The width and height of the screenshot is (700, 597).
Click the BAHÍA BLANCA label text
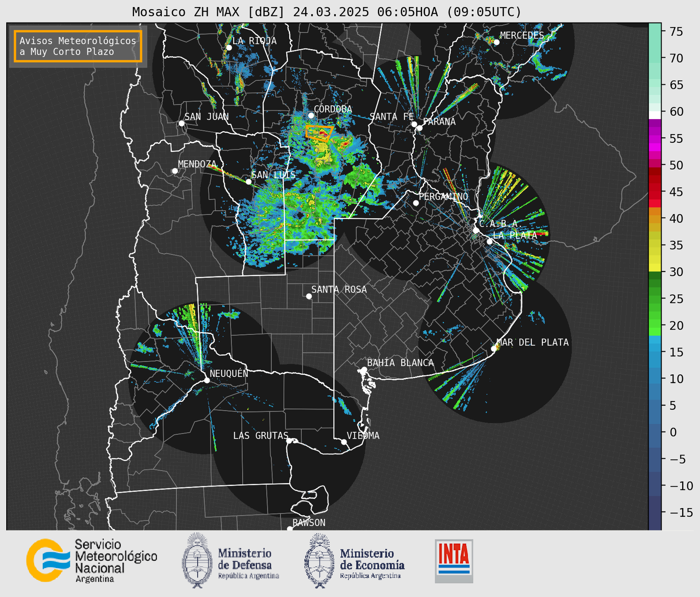point(400,363)
